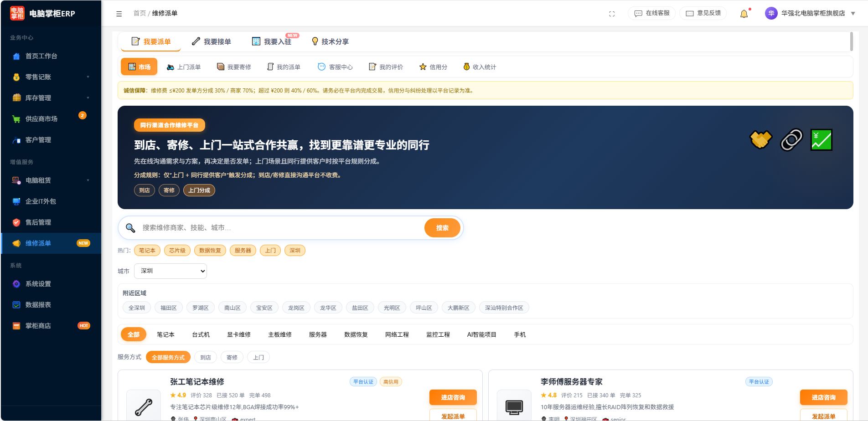Click the 售后管理 shield icon
The width and height of the screenshot is (868, 421).
click(16, 222)
